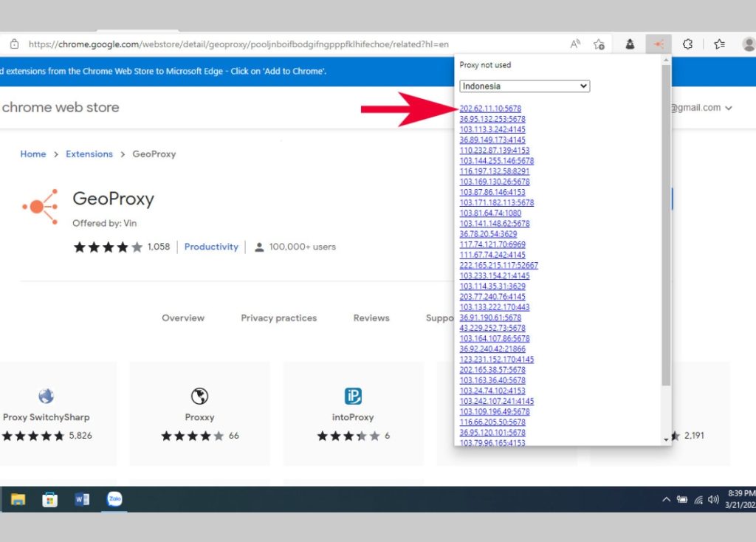Select proxy 103.133.222.170:443
This screenshot has height=542, width=756.
coord(495,307)
